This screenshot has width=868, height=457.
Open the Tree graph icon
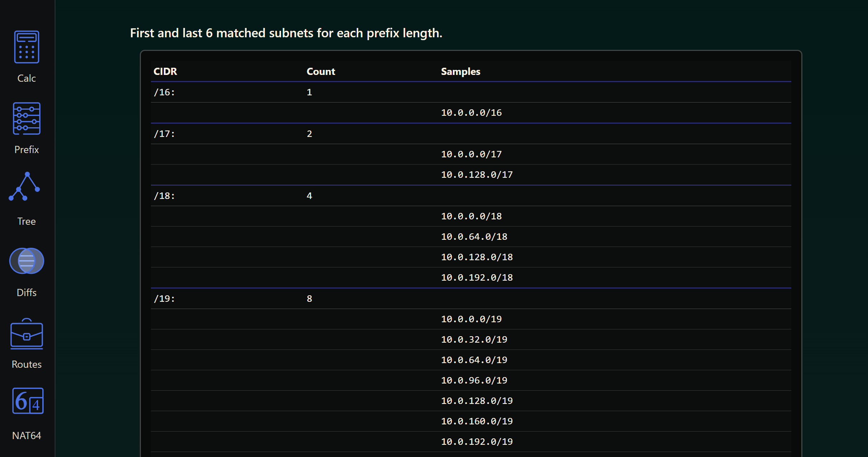(x=25, y=187)
